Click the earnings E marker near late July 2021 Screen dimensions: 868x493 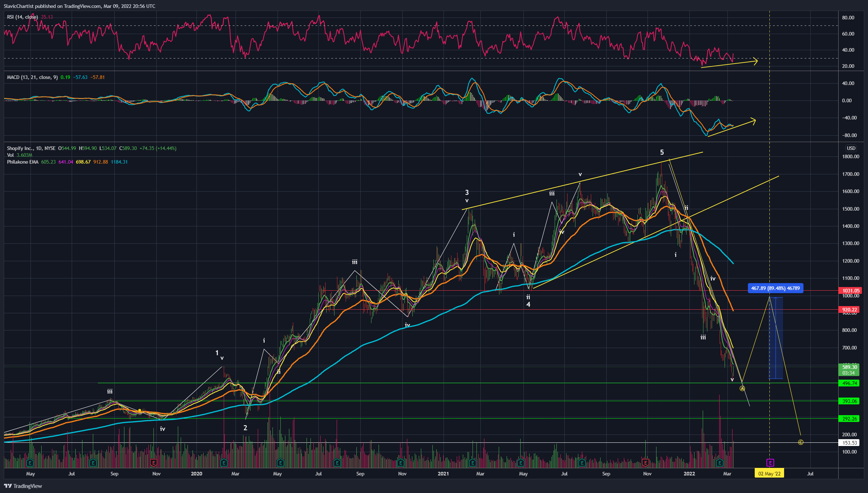(x=582, y=463)
